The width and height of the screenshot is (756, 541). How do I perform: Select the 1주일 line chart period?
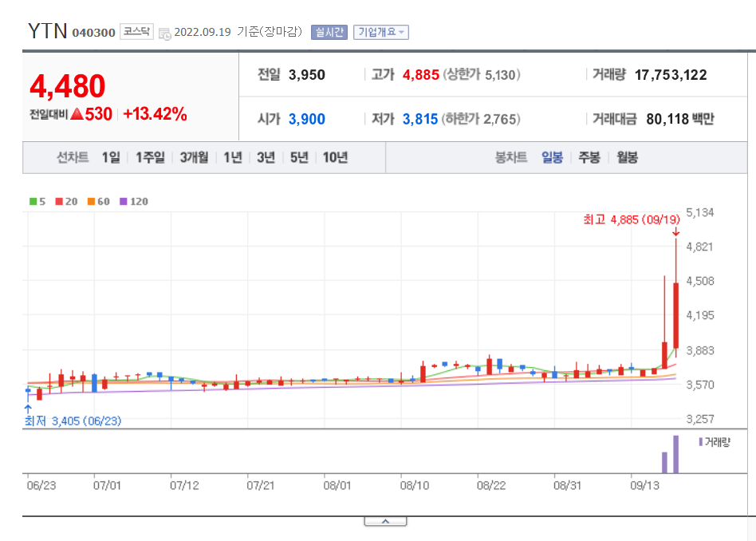pos(150,157)
